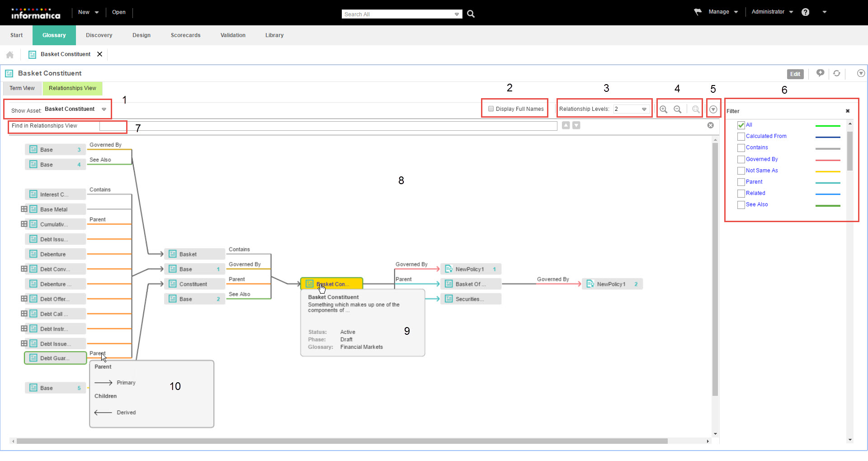Clear the find in relationships field

point(711,125)
